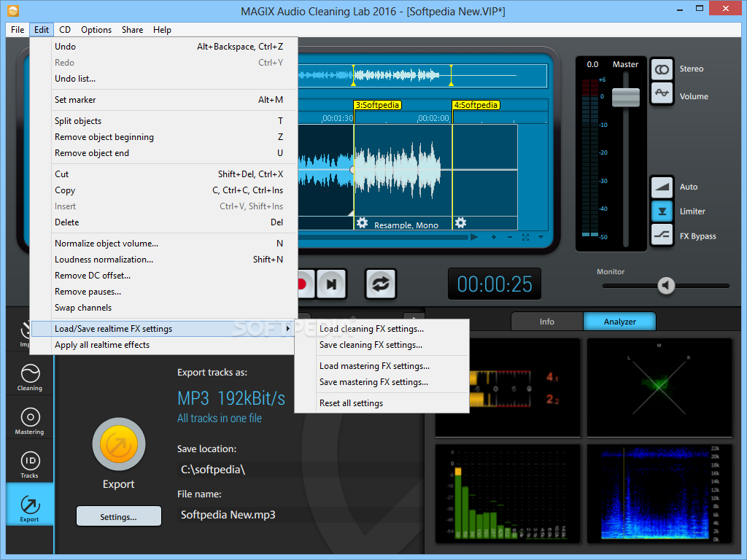Open the Share menu

pyautogui.click(x=133, y=29)
